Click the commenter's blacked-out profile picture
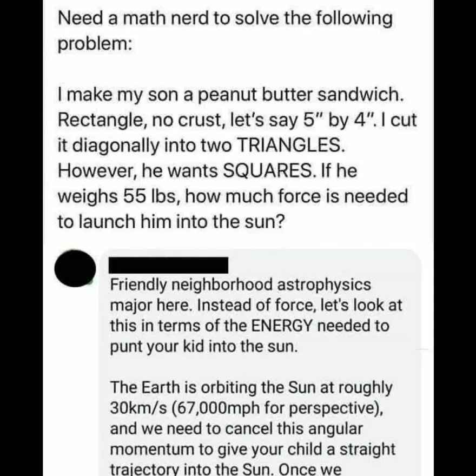 tap(75, 268)
